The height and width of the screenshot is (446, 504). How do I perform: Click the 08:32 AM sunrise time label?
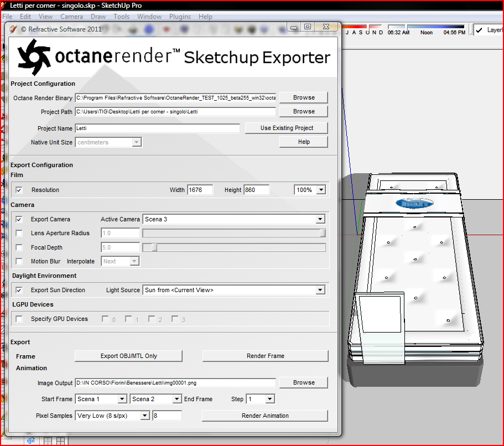click(398, 33)
